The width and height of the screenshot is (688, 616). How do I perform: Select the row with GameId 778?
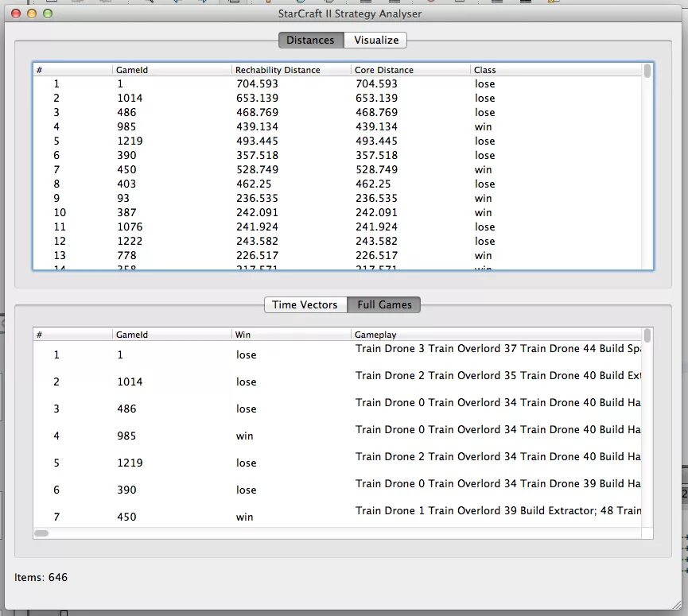click(x=337, y=256)
